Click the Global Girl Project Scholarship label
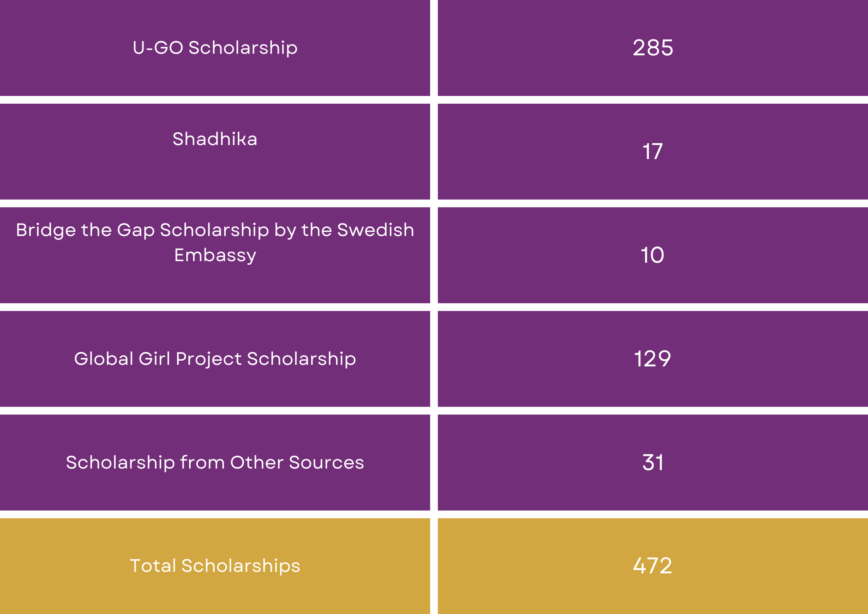868x614 pixels. tap(215, 359)
